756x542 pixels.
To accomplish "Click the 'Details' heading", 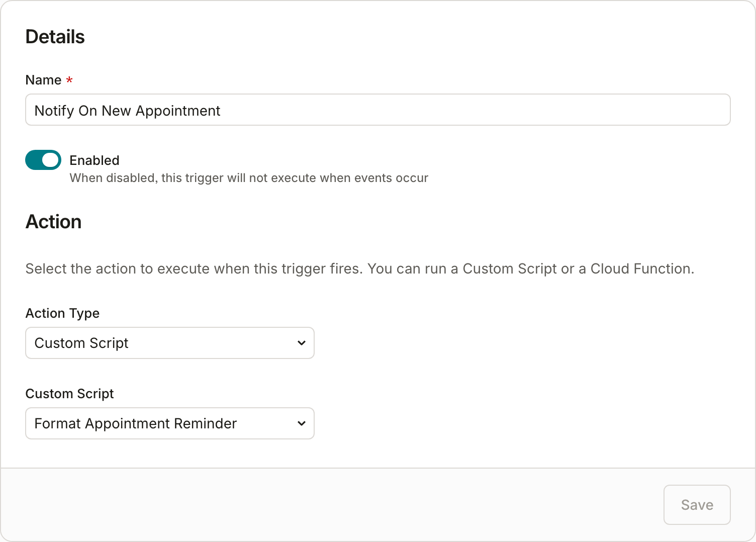I will click(55, 37).
